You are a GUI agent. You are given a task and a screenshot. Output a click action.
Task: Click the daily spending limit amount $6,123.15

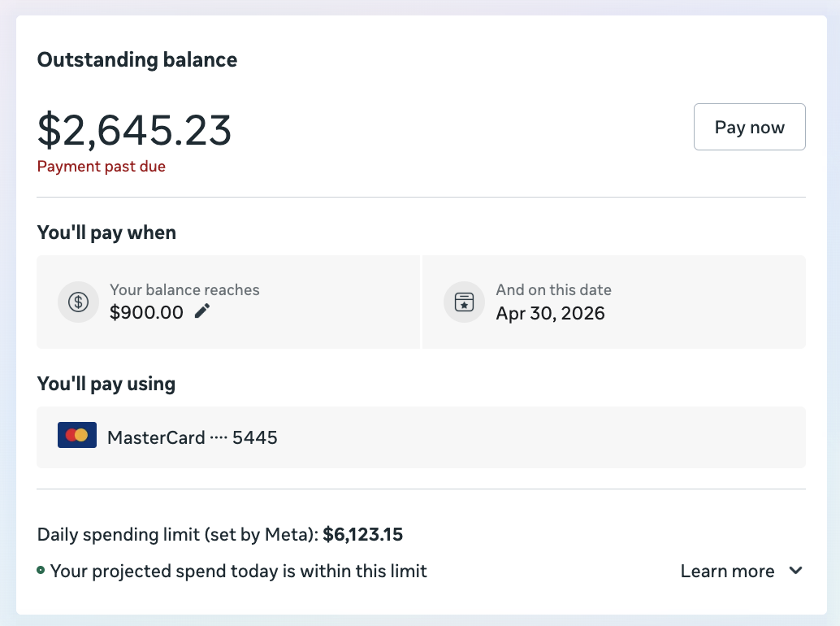[x=362, y=534]
